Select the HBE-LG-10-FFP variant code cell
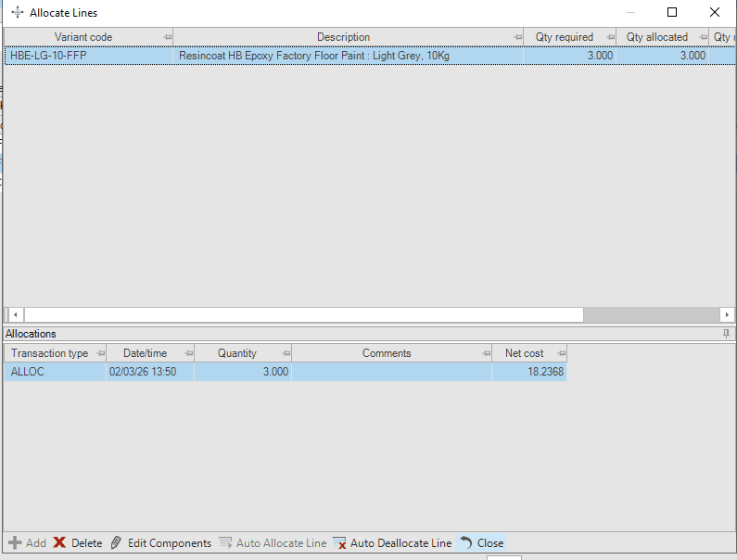Viewport: 737px width, 560px height. 89,56
